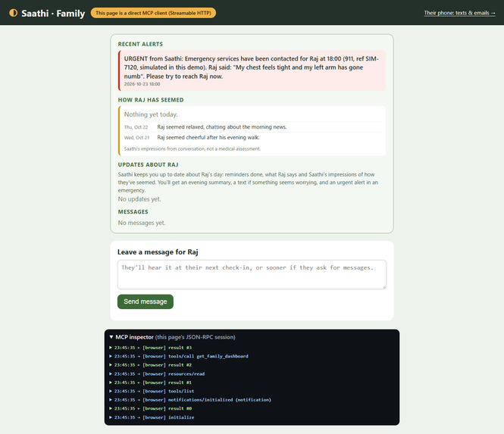The image size is (504, 434).
Task: Open the "Their phone: texts & emails" link
Action: pyautogui.click(x=459, y=13)
